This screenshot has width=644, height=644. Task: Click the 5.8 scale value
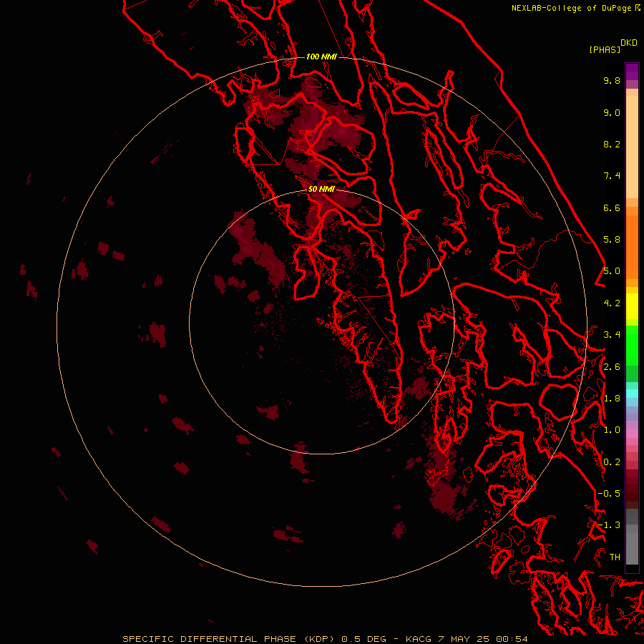[612, 240]
